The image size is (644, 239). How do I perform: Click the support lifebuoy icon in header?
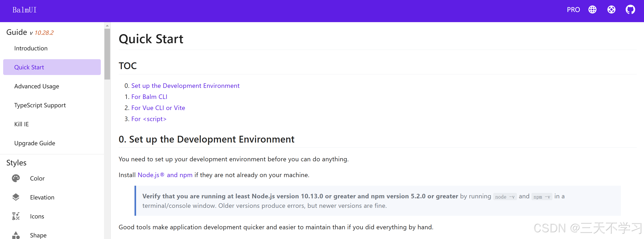(x=611, y=10)
